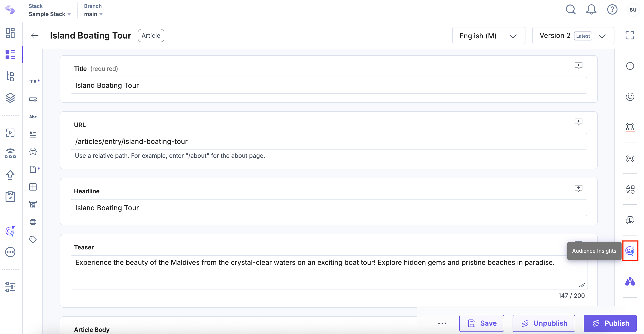Open the Dashboard icon in left sidebar
This screenshot has width=644, height=334.
point(10,33)
